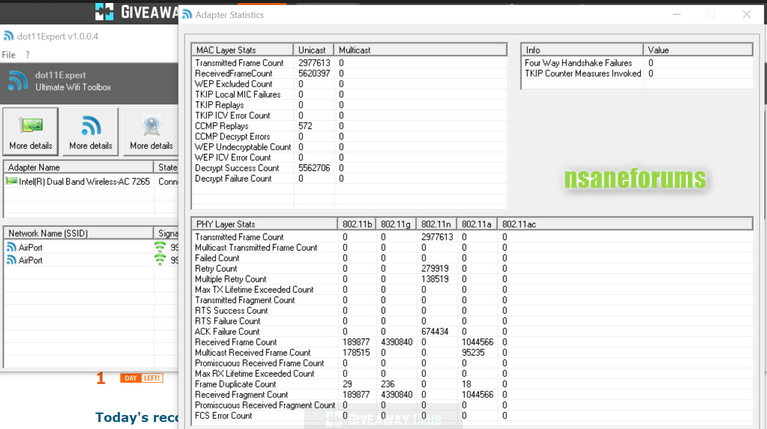Select the Decrypt Failure Count row
This screenshot has height=429, width=767.
point(349,179)
